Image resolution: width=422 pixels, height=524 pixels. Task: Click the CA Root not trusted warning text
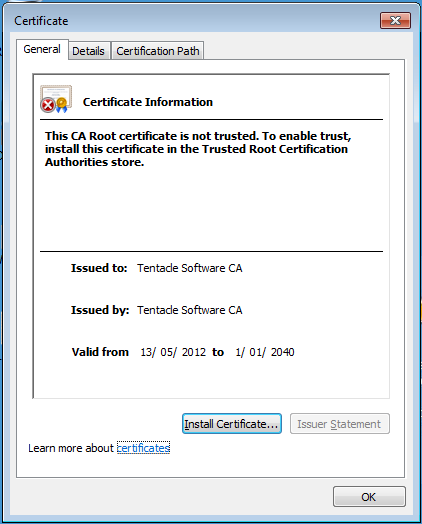pyautogui.click(x=198, y=149)
